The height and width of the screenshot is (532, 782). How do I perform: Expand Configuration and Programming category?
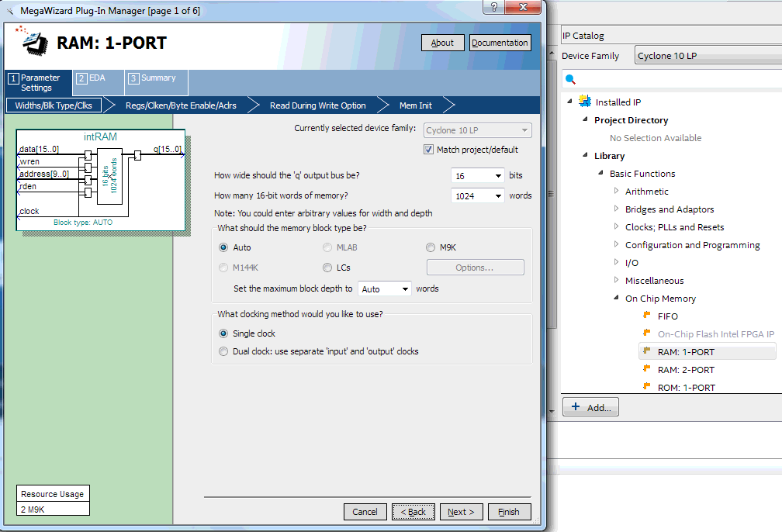click(x=617, y=244)
